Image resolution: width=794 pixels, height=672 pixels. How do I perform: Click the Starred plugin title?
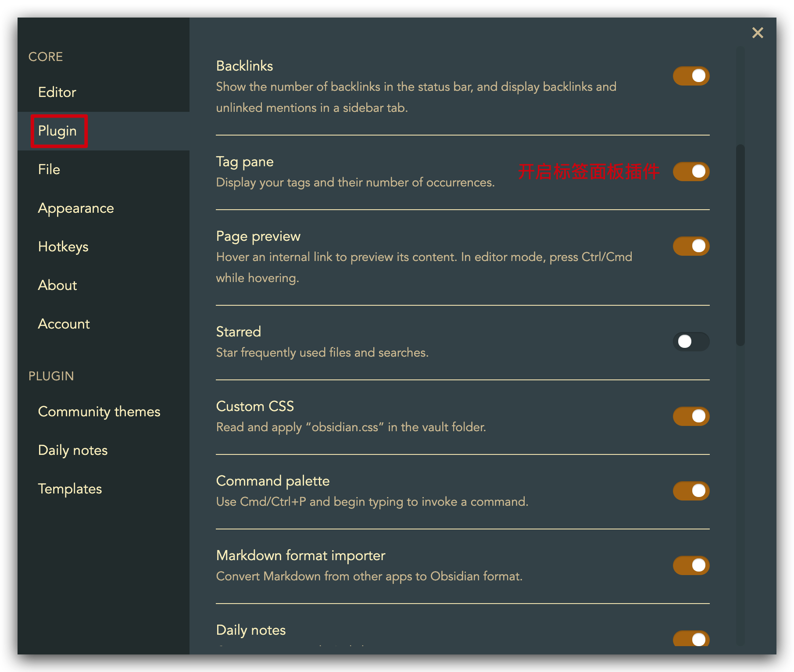coord(239,332)
